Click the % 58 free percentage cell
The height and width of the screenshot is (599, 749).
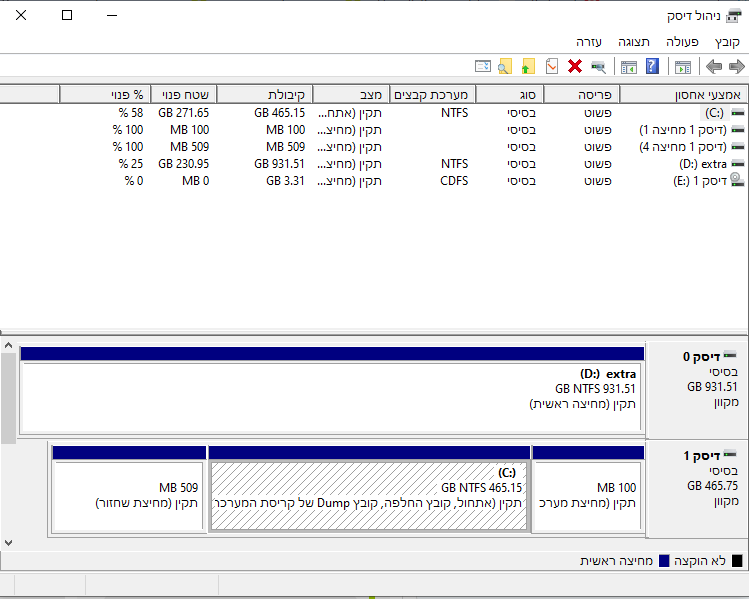click(131, 113)
